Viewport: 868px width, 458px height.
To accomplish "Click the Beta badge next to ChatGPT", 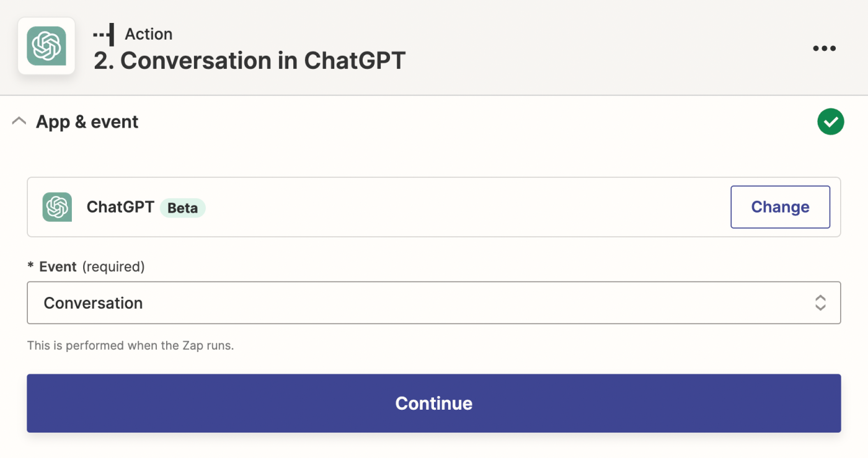I will (x=182, y=208).
